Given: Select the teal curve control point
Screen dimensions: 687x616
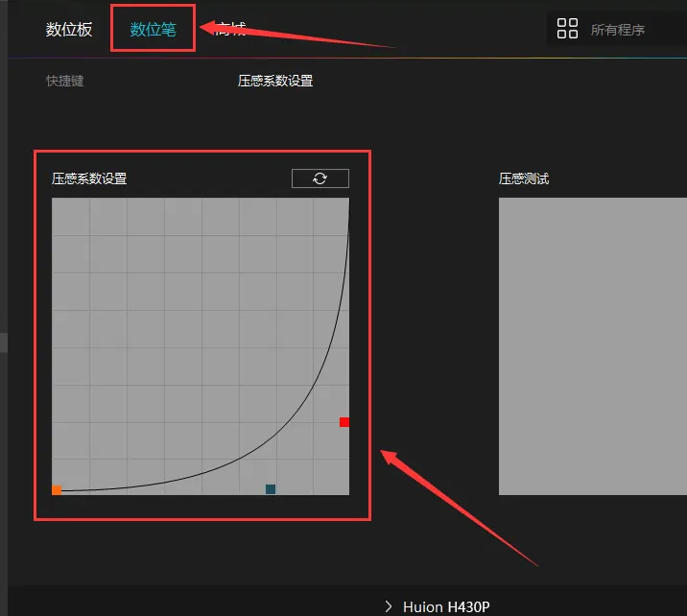Looking at the screenshot, I should point(271,489).
